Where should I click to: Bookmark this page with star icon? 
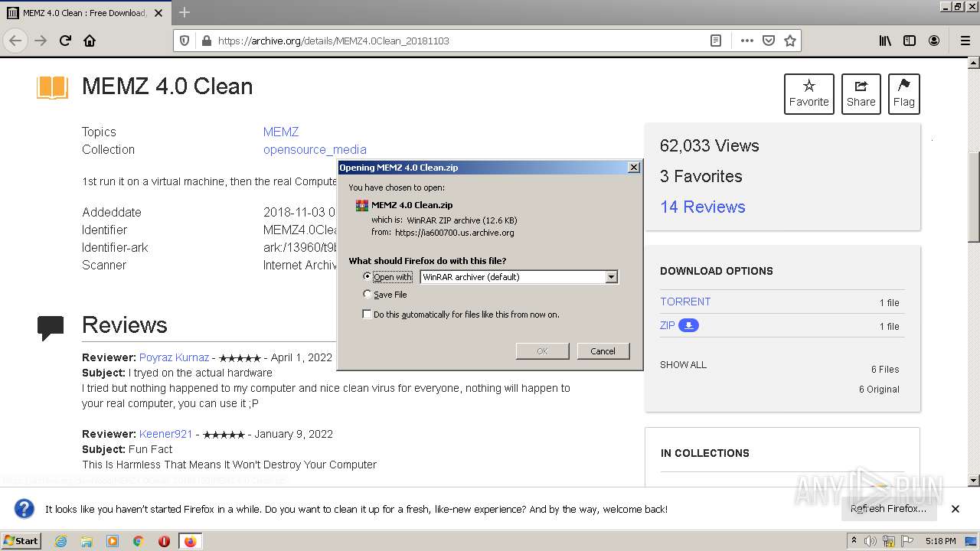click(790, 41)
